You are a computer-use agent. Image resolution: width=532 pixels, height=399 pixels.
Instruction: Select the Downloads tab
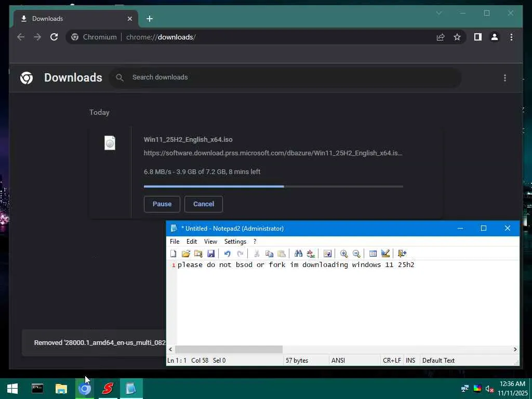tap(76, 19)
